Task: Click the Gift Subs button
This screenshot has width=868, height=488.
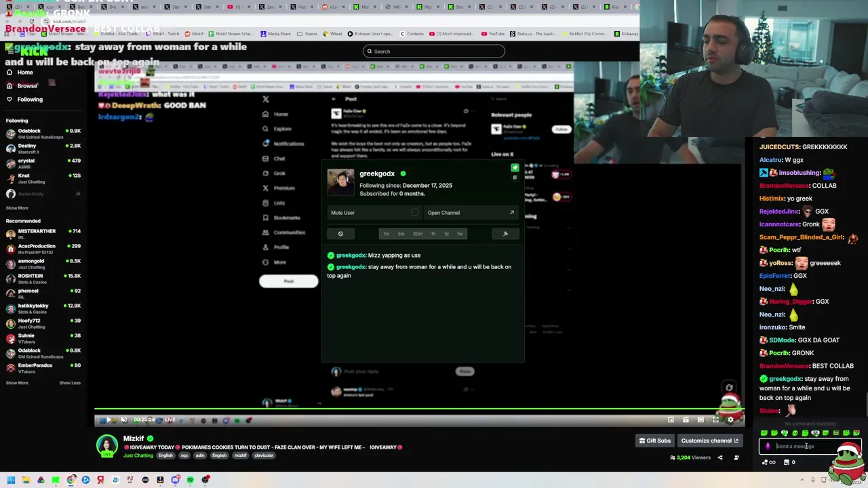Action: pyautogui.click(x=655, y=441)
